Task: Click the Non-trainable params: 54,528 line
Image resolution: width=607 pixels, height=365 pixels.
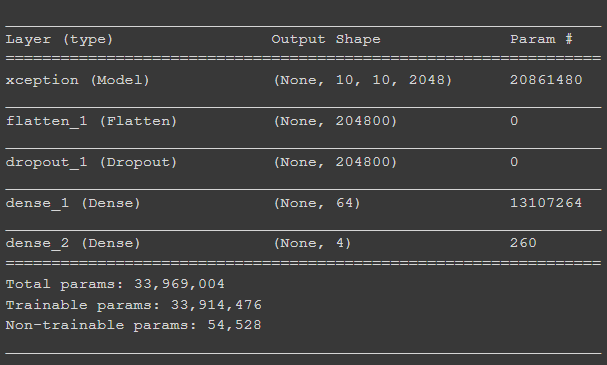Action: tap(134, 325)
